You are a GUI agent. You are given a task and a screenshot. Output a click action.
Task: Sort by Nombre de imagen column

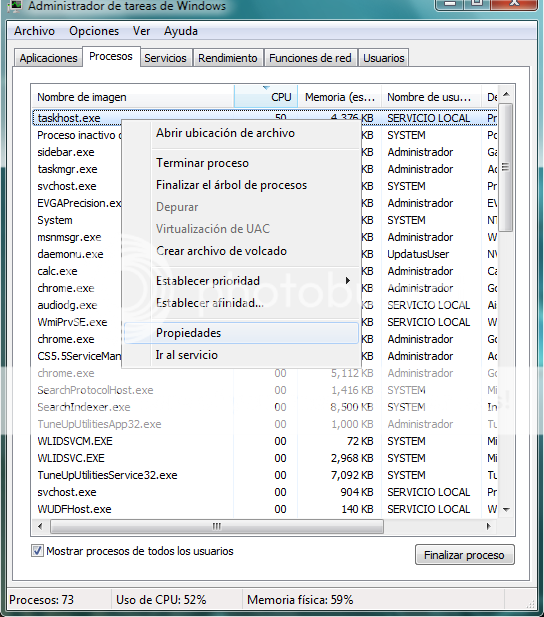tap(133, 97)
